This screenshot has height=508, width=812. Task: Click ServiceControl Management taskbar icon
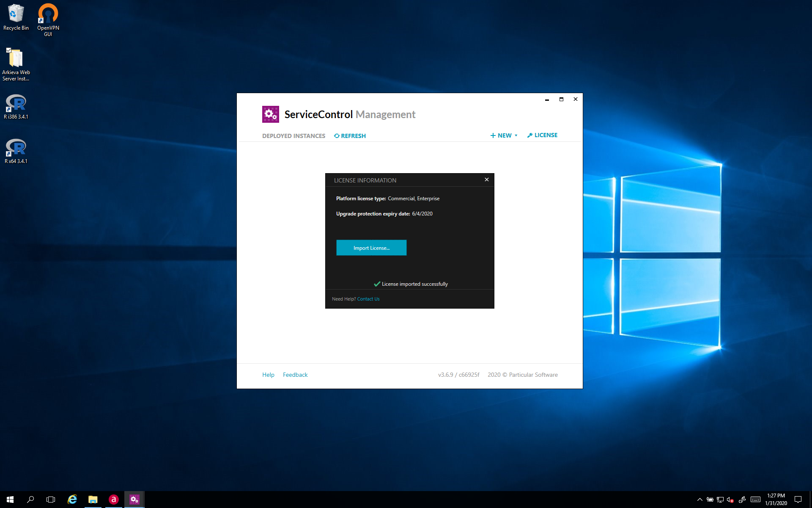[x=134, y=500]
